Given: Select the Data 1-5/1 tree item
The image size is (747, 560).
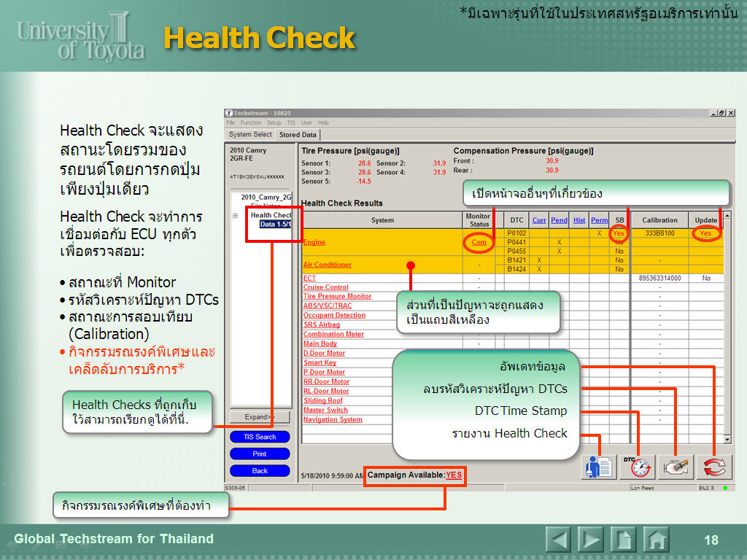Looking at the screenshot, I should pyautogui.click(x=275, y=225).
